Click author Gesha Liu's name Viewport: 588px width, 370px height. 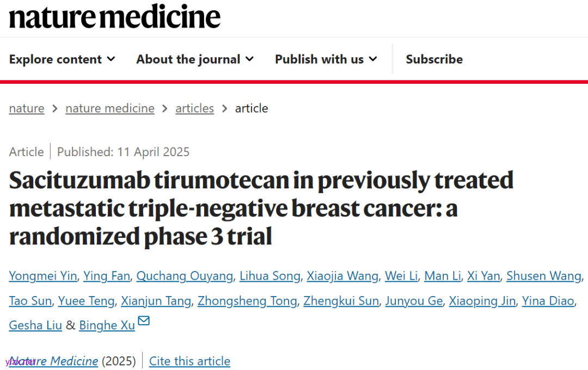tap(34, 325)
